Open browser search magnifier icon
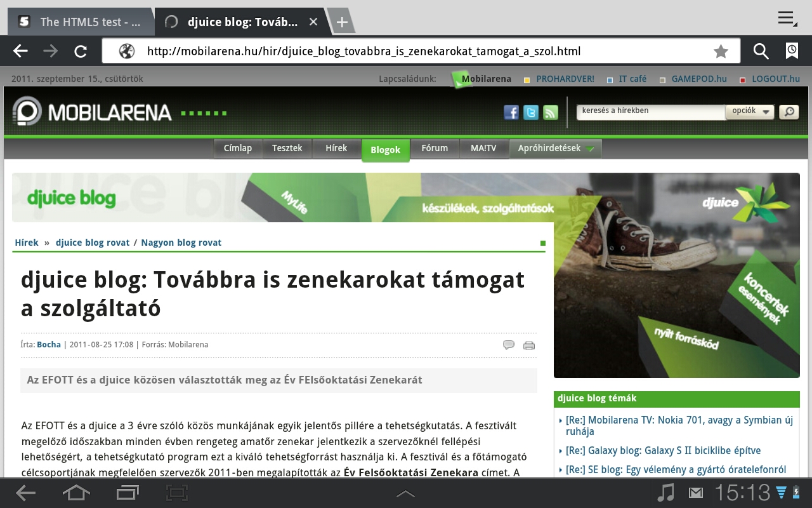Screen dimensions: 812x508 761,51
